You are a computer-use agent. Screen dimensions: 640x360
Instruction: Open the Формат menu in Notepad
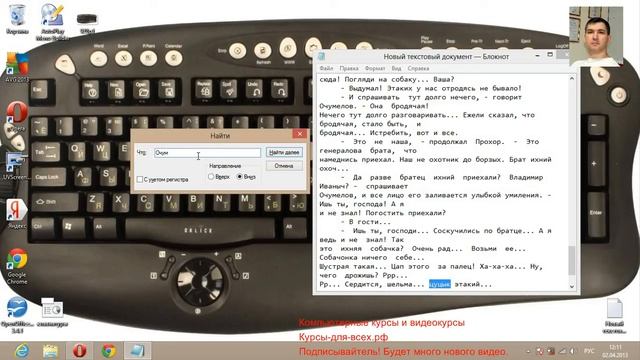(375, 68)
